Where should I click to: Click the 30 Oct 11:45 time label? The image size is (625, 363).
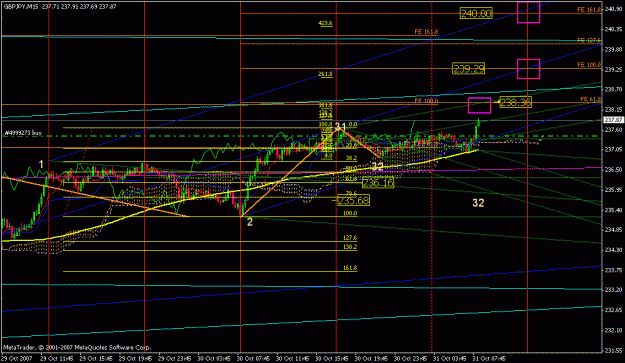tap(293, 358)
